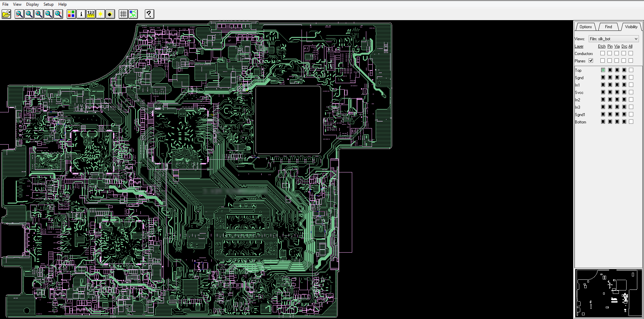Switch to the Options tab
Screen dimensions: 644x319
586,27
